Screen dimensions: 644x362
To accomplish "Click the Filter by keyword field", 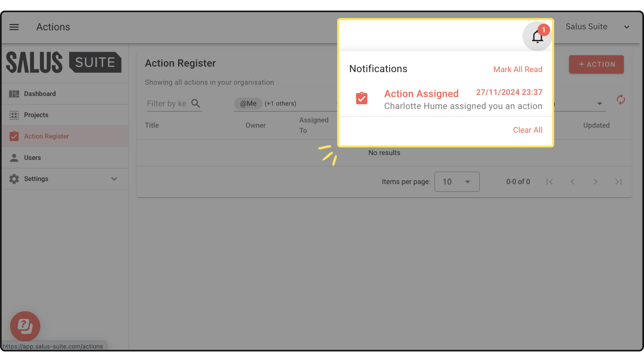I will tap(167, 104).
